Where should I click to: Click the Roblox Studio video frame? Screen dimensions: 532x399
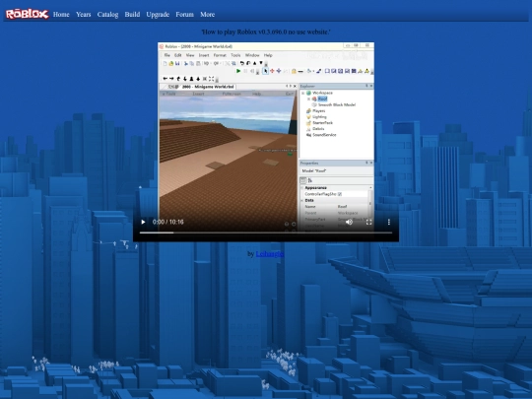266,142
